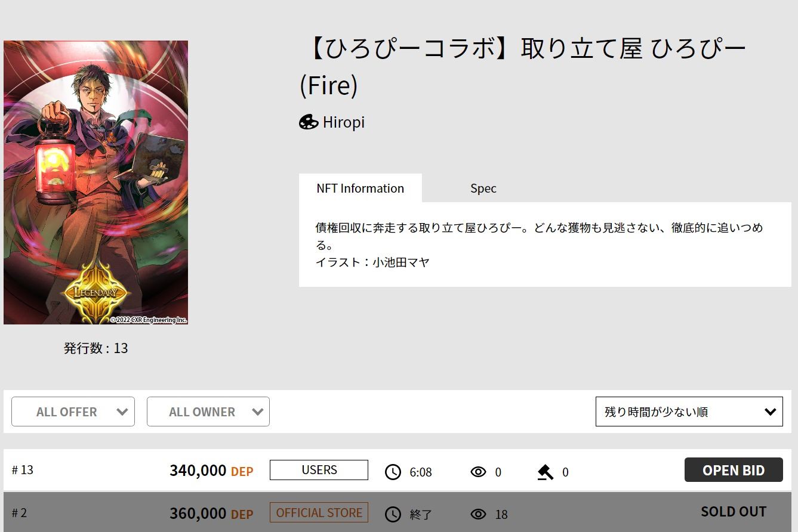Click the eye icon showing 18 views

click(477, 514)
